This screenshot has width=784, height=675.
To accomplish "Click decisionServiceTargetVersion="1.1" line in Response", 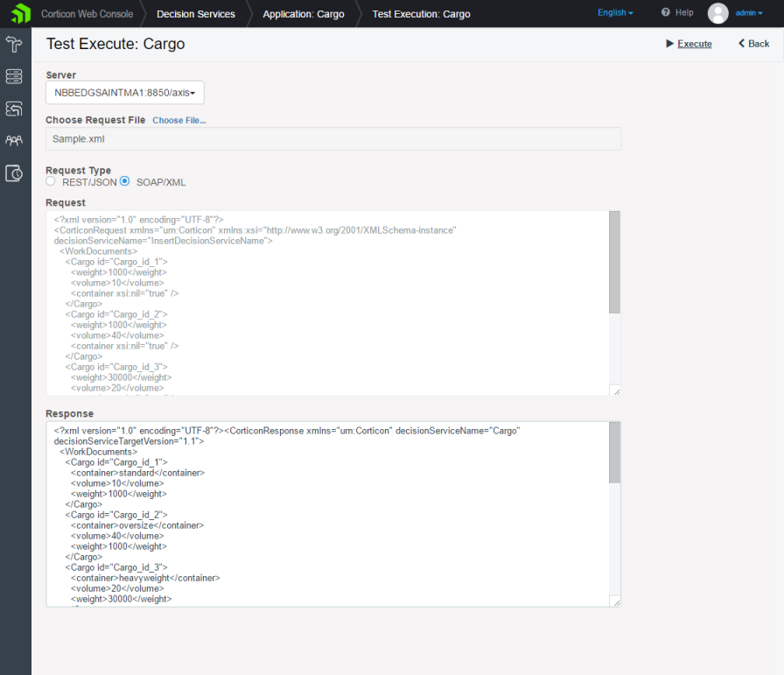I will [x=129, y=441].
